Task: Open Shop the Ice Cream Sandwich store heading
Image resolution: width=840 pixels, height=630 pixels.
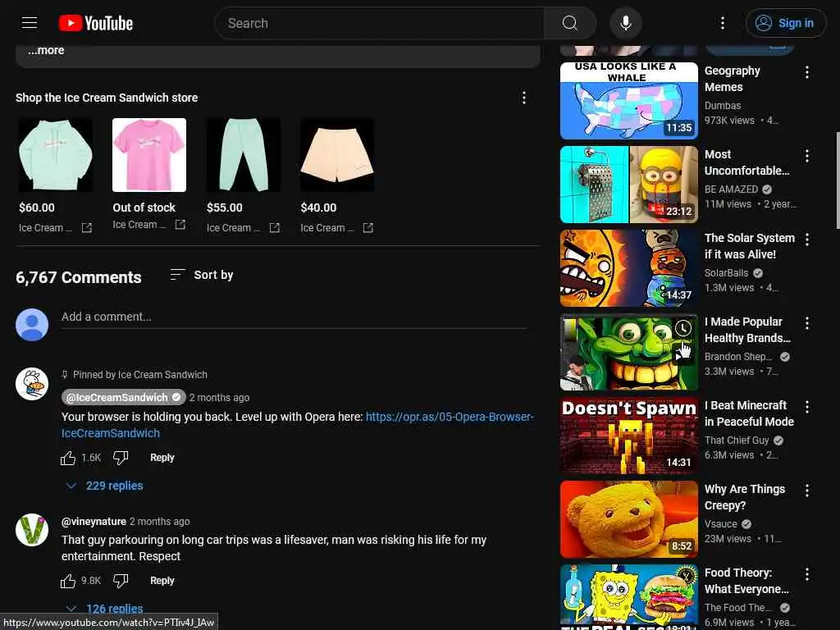Action: pyautogui.click(x=107, y=98)
